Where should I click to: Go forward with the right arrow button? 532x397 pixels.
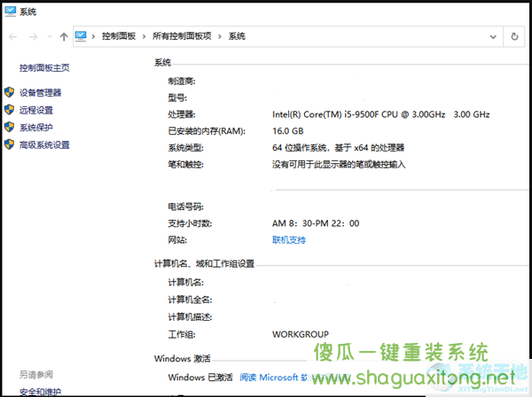click(x=34, y=36)
